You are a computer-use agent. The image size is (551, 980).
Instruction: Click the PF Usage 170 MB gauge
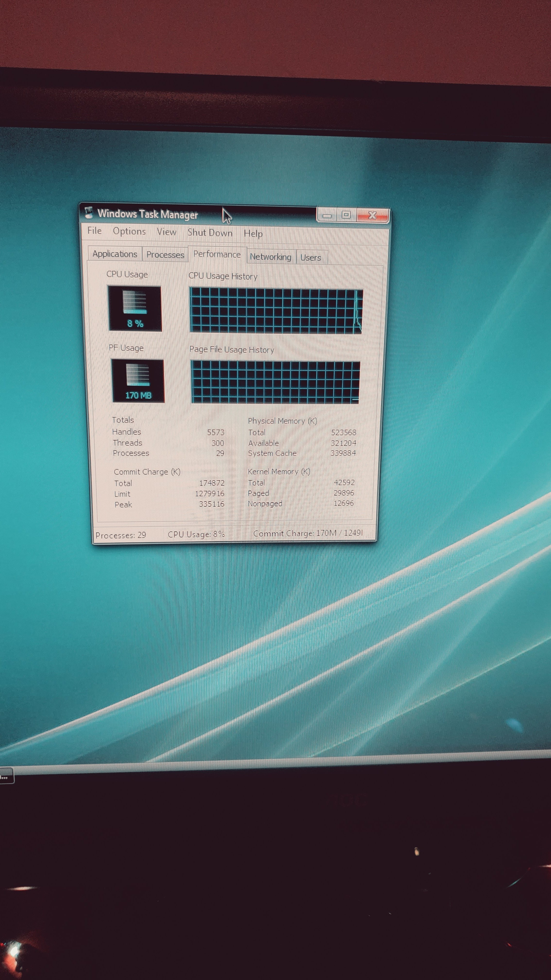(x=138, y=381)
